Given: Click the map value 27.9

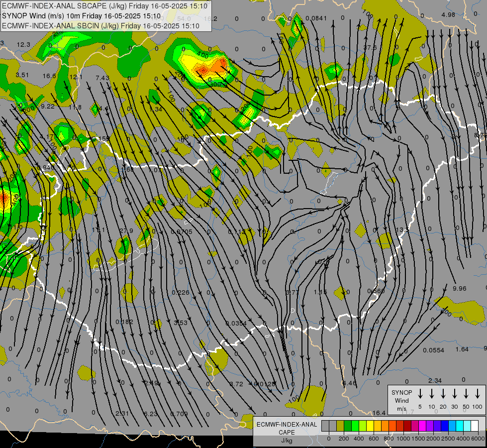Looking at the screenshot, I should click(126, 230).
